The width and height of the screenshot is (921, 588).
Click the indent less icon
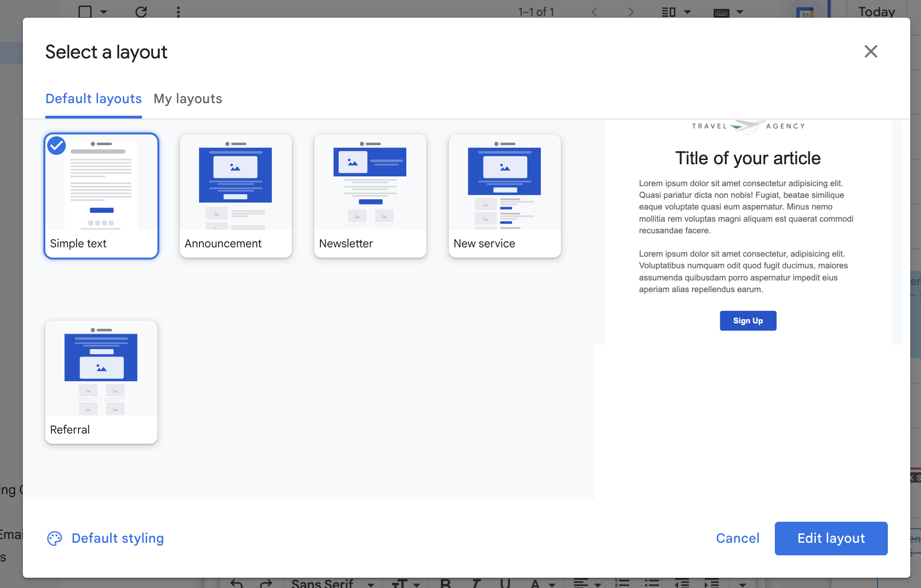click(682, 583)
